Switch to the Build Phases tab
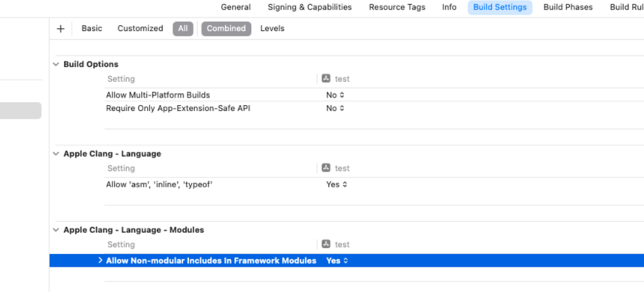 (568, 7)
